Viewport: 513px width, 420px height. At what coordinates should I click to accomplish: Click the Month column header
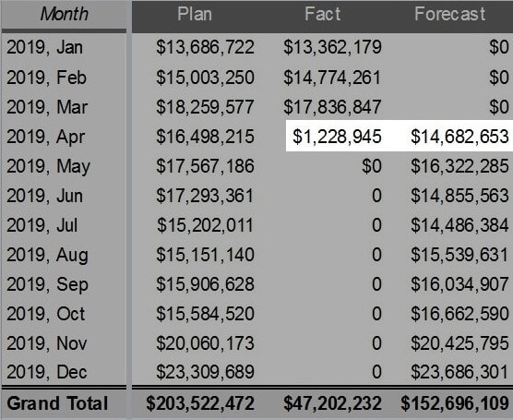65,15
